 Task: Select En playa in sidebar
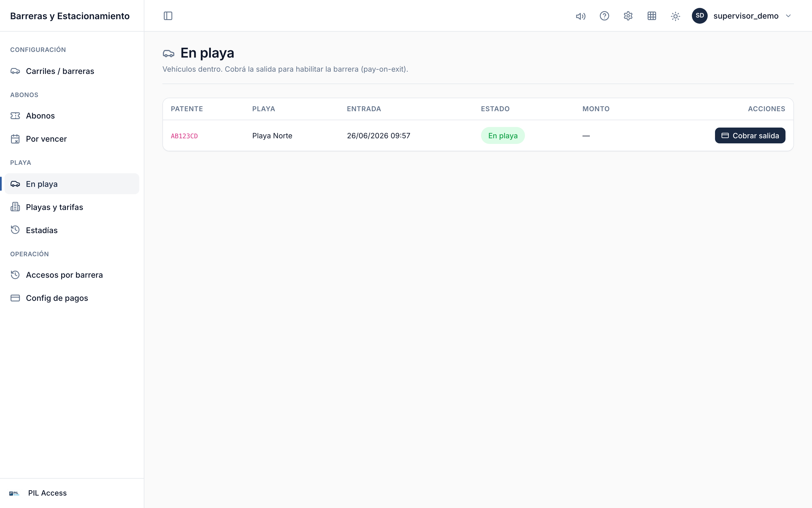[x=72, y=184]
